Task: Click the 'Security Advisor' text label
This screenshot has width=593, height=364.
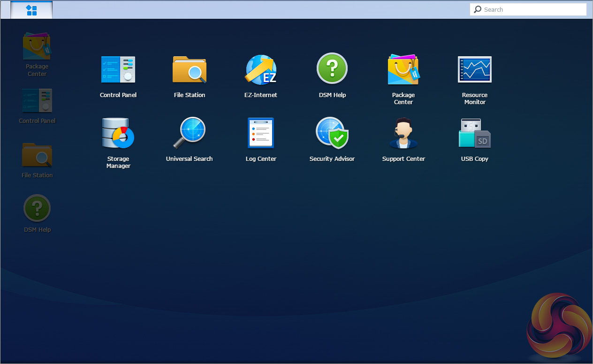Action: point(332,159)
